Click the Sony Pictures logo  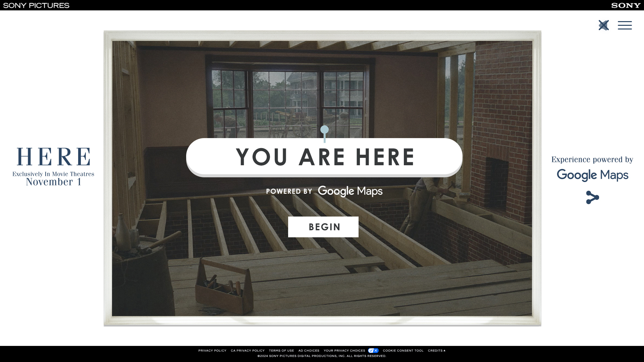point(36,5)
